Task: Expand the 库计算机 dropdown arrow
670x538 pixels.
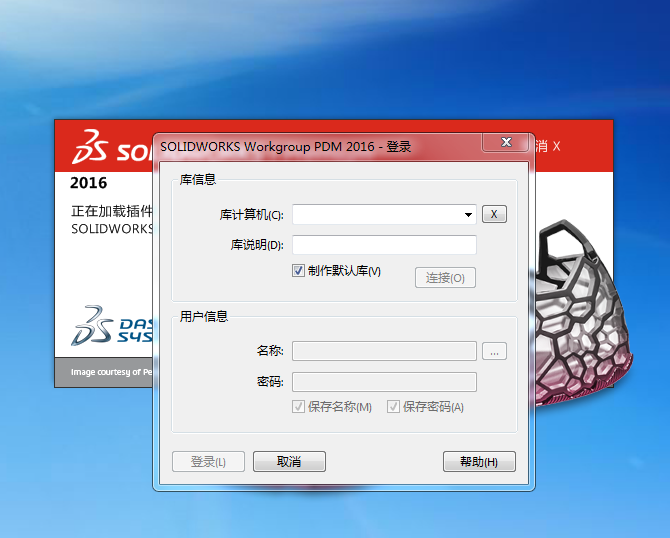Action: point(468,215)
